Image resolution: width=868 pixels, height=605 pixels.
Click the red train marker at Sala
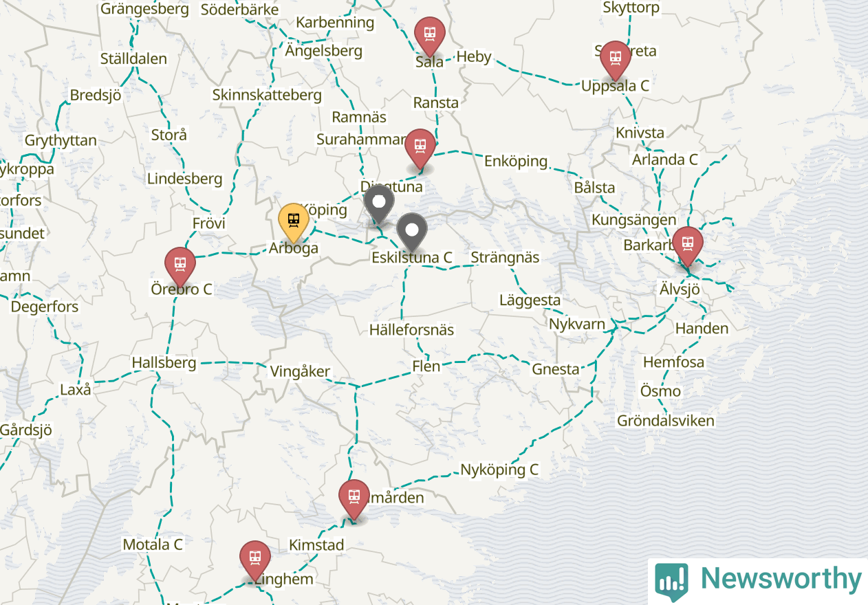click(x=430, y=36)
